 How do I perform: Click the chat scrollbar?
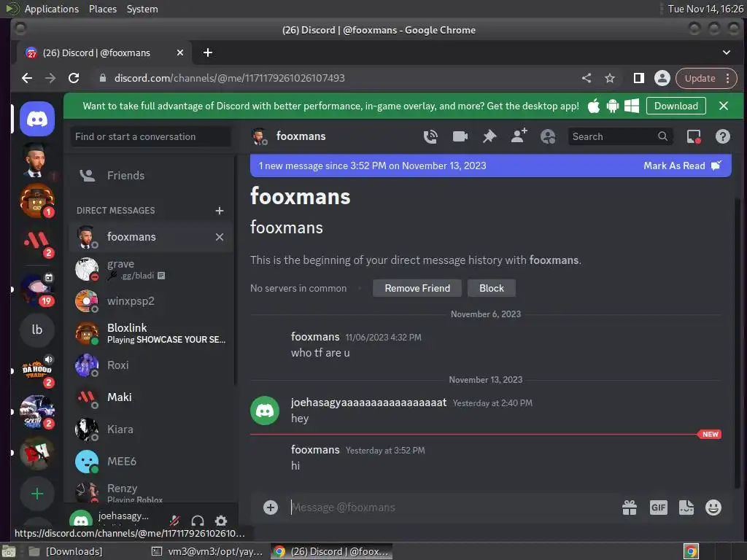[x=737, y=343]
